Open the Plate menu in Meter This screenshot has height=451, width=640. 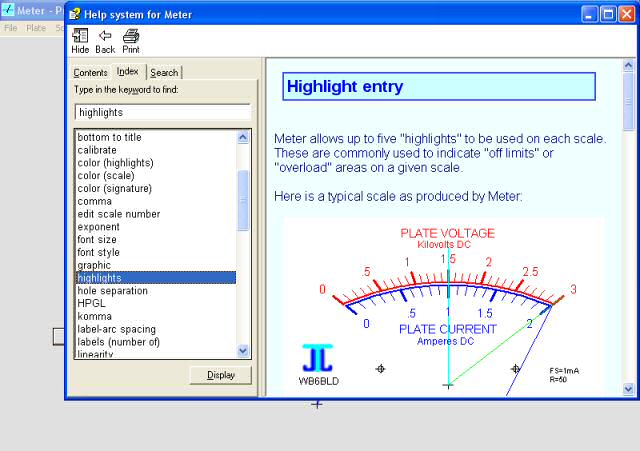pos(36,28)
